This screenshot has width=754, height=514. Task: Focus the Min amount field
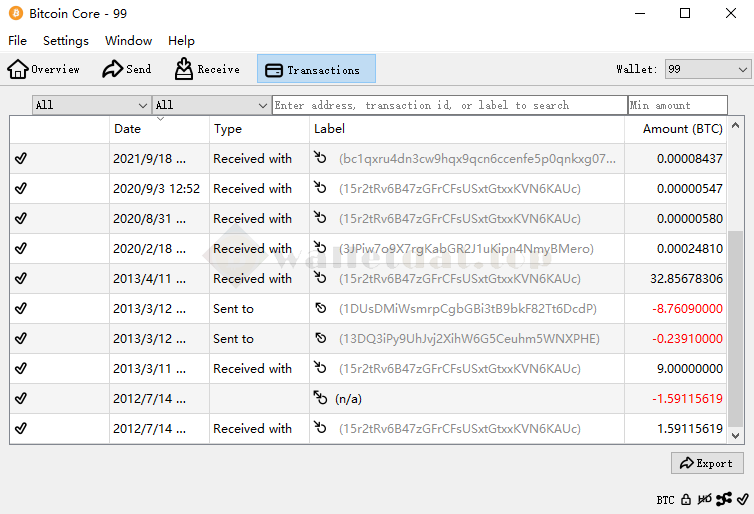coord(678,105)
